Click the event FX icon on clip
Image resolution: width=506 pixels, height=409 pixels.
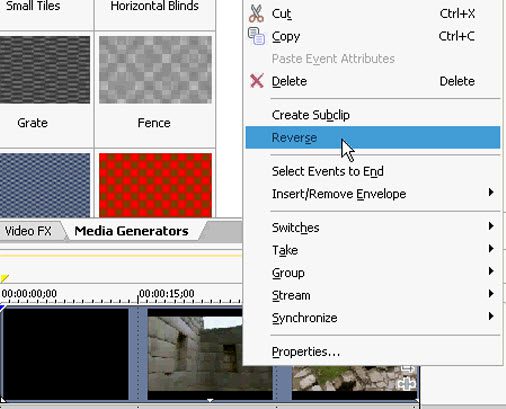(x=408, y=384)
